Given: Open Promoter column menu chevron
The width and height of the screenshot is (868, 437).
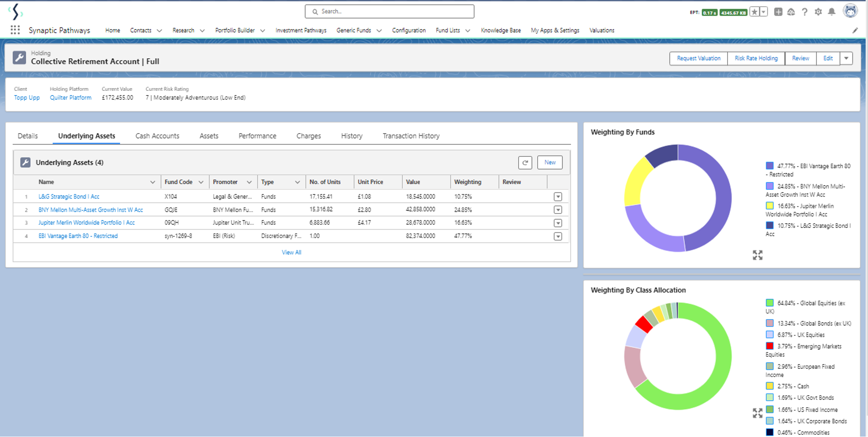Looking at the screenshot, I should tap(249, 182).
